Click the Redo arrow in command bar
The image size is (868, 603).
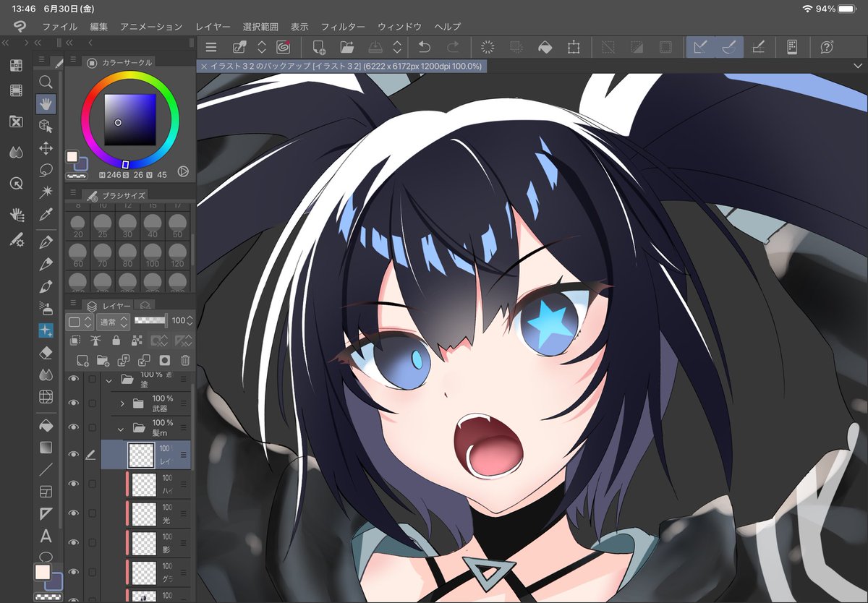pyautogui.click(x=453, y=48)
